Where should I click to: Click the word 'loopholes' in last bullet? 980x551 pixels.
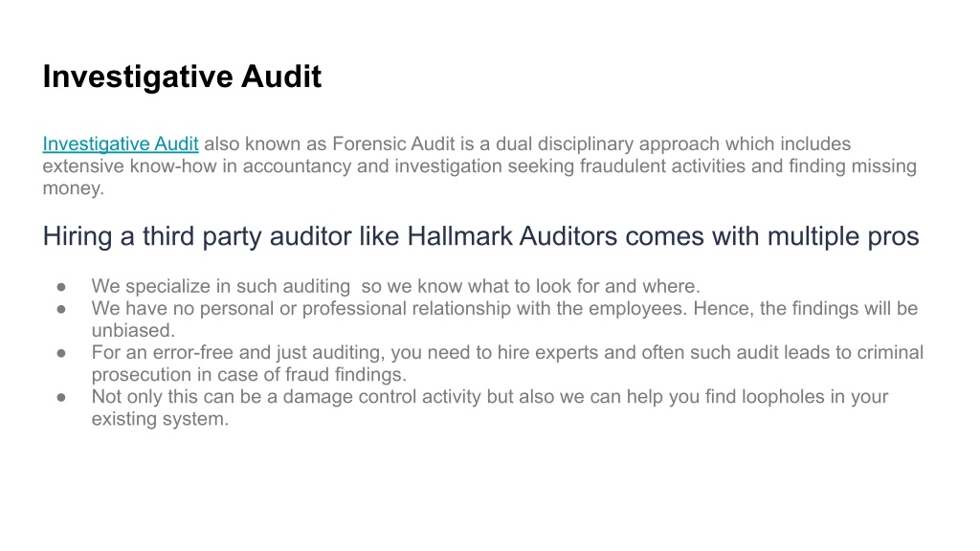pyautogui.click(x=783, y=397)
